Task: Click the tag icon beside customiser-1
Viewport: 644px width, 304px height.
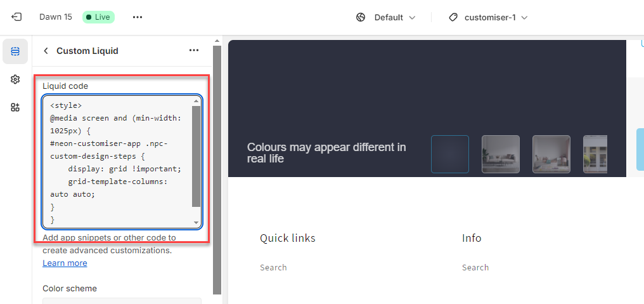Action: pos(453,17)
